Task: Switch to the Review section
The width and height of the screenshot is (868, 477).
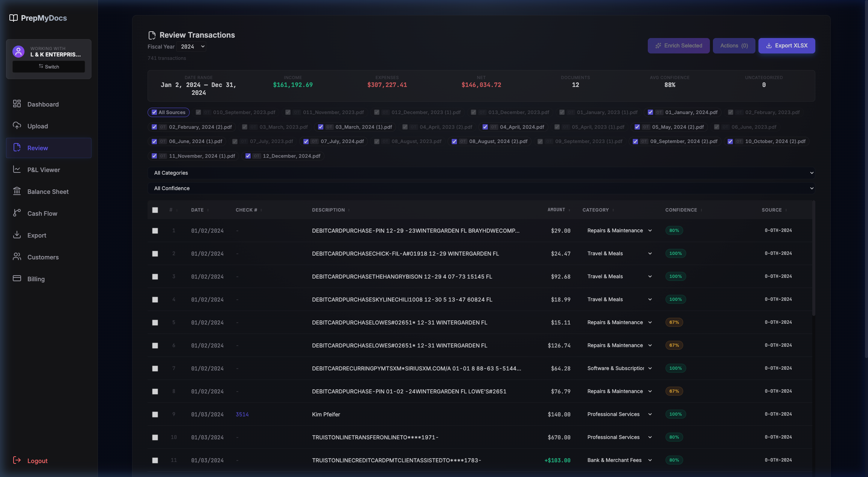Action: (x=38, y=148)
